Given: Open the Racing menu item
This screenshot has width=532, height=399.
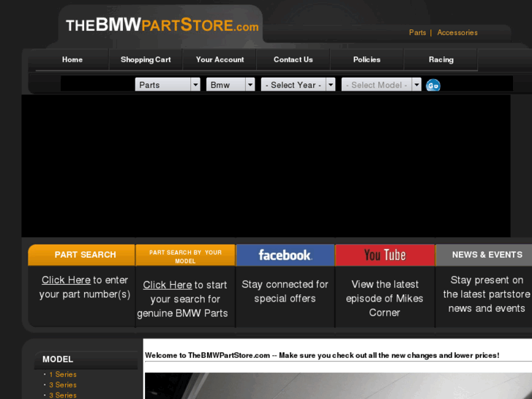Looking at the screenshot, I should point(441,59).
